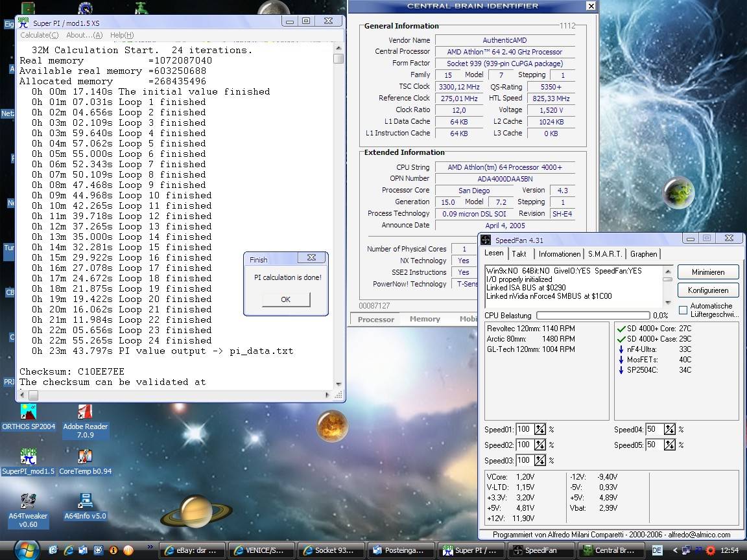Click the eBay taskbar button

pos(191,550)
